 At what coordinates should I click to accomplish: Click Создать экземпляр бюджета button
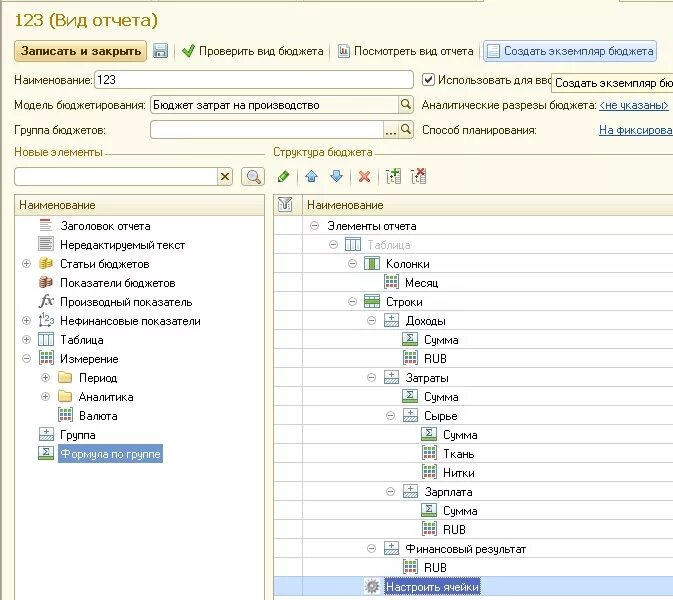click(x=570, y=51)
